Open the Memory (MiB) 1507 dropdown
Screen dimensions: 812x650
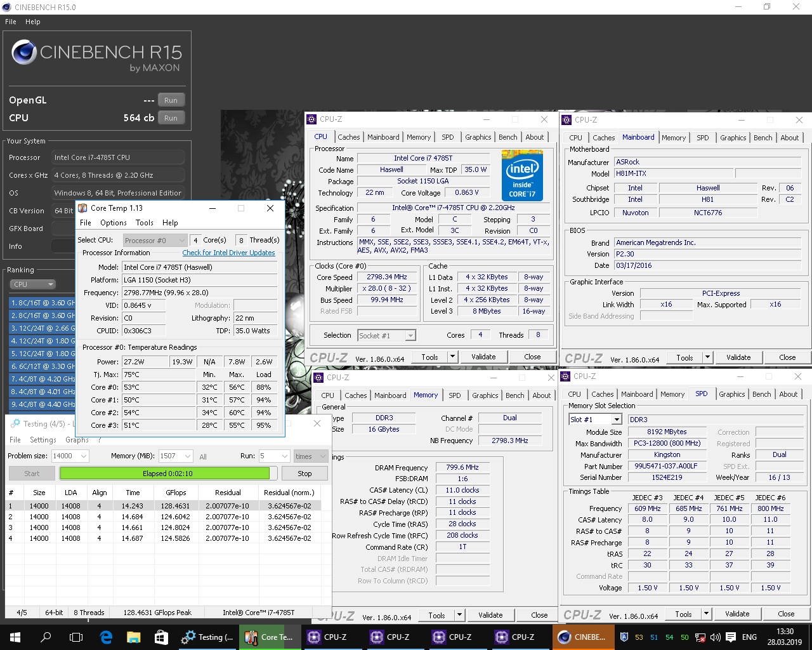click(175, 456)
